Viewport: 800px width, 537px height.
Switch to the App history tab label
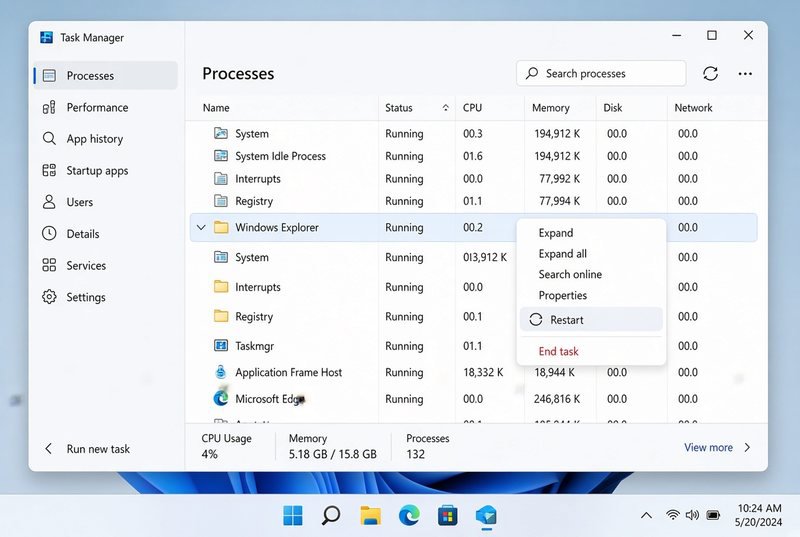(95, 139)
